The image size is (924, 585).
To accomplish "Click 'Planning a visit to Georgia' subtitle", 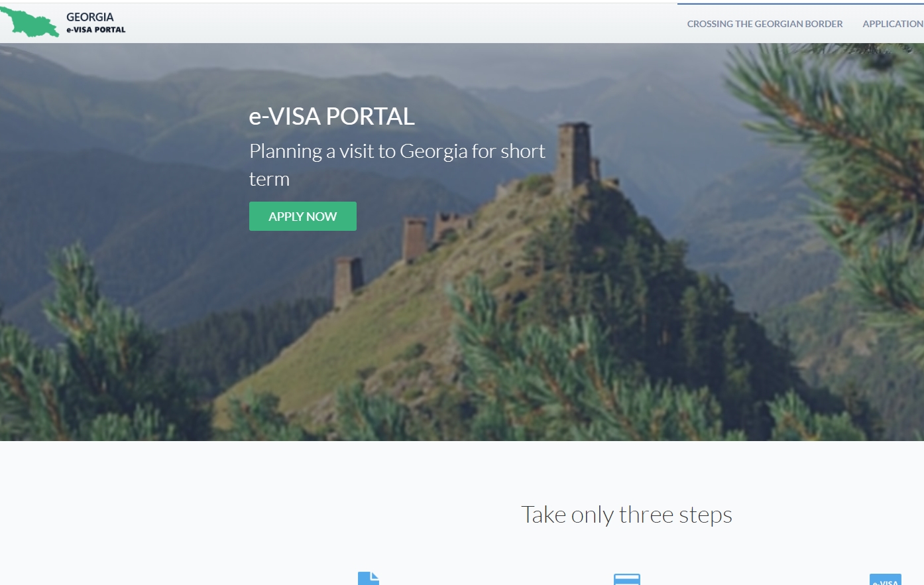I will pyautogui.click(x=397, y=164).
